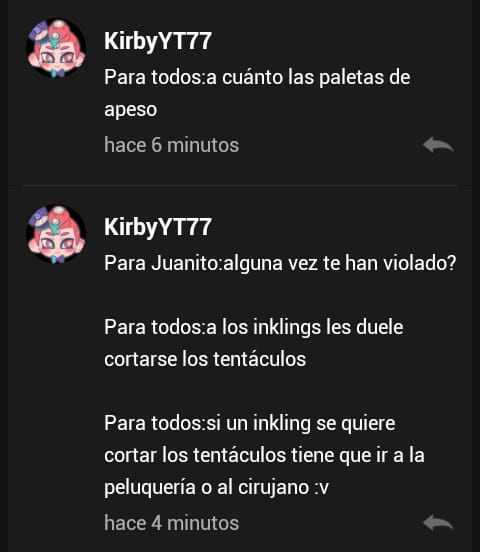This screenshot has width=480, height=552.
Task: Tap the 'peluquería o al cirujano :v' line
Action: (x=217, y=488)
